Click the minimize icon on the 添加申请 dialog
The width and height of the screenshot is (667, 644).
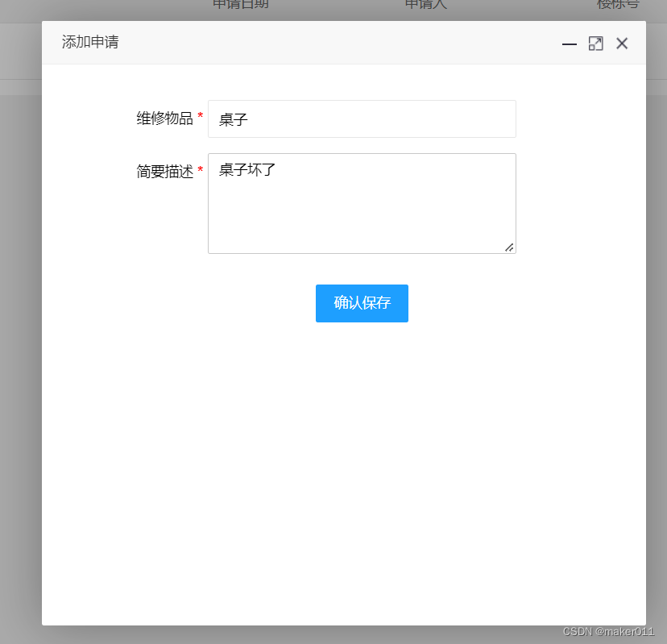[x=570, y=44]
